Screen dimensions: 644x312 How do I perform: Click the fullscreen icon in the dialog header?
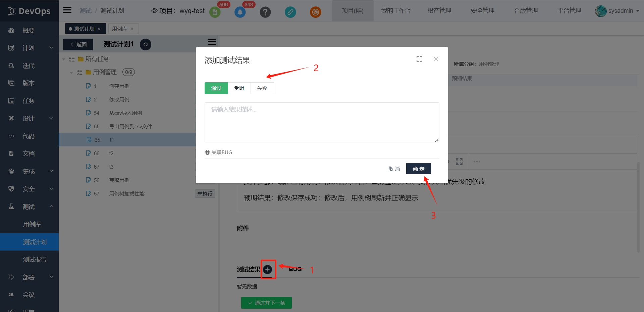click(419, 59)
